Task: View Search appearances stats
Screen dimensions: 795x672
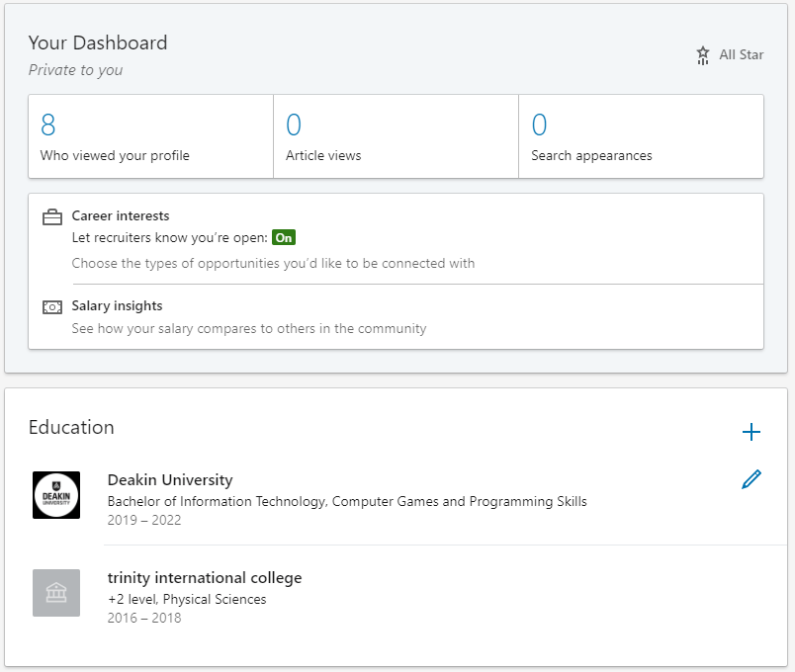Action: point(591,156)
